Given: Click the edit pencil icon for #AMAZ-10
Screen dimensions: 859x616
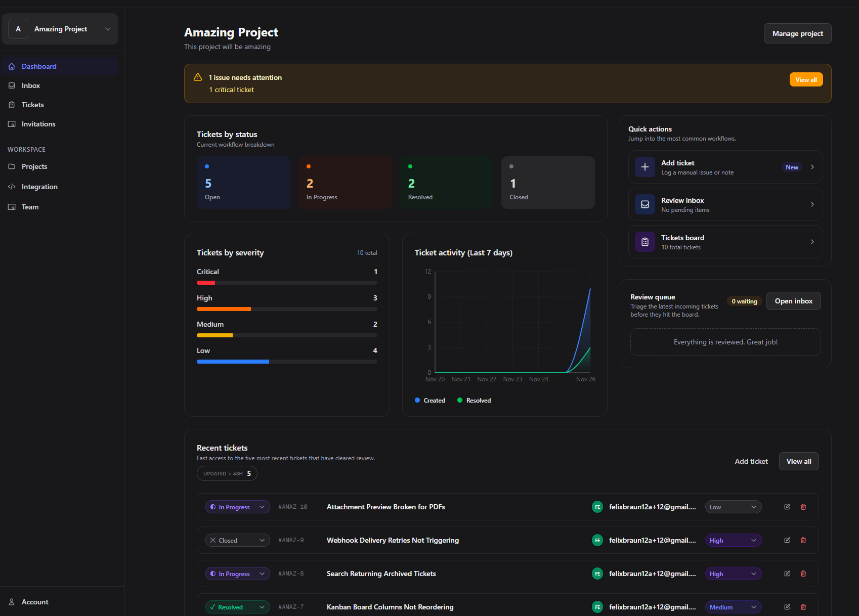Looking at the screenshot, I should (x=787, y=506).
